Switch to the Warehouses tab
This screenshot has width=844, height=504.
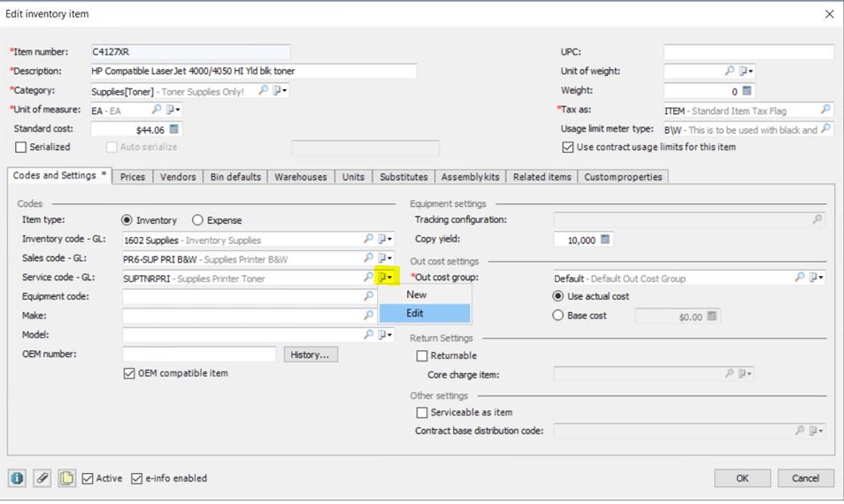click(x=301, y=177)
